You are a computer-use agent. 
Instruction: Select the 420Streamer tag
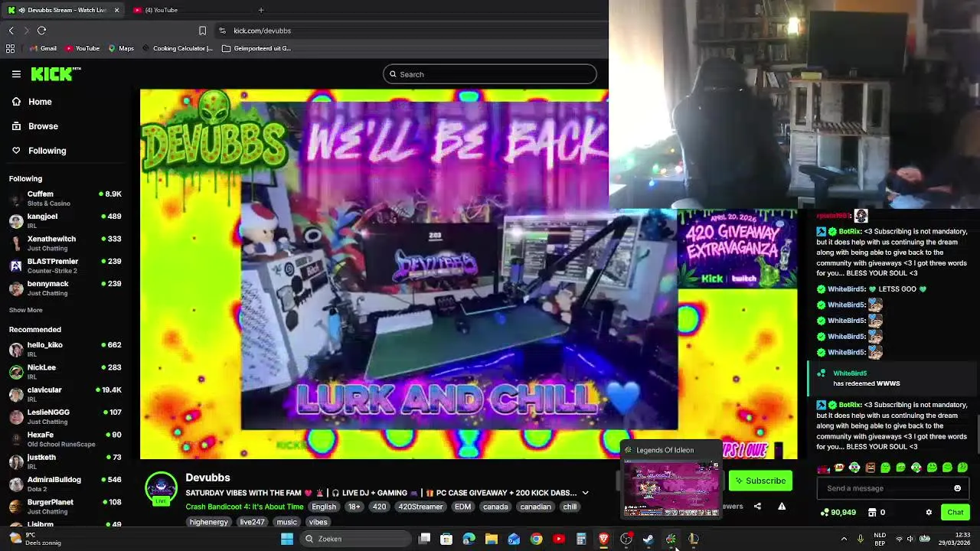click(x=420, y=507)
